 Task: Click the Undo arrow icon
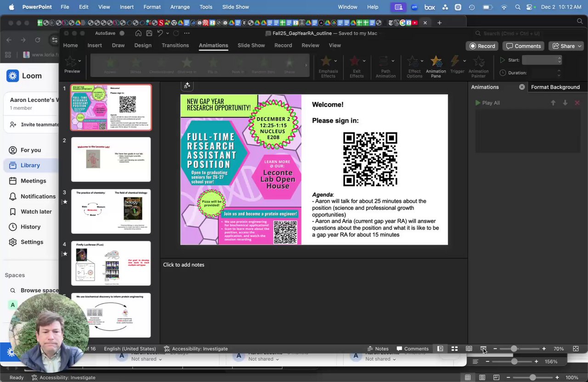[x=160, y=33]
